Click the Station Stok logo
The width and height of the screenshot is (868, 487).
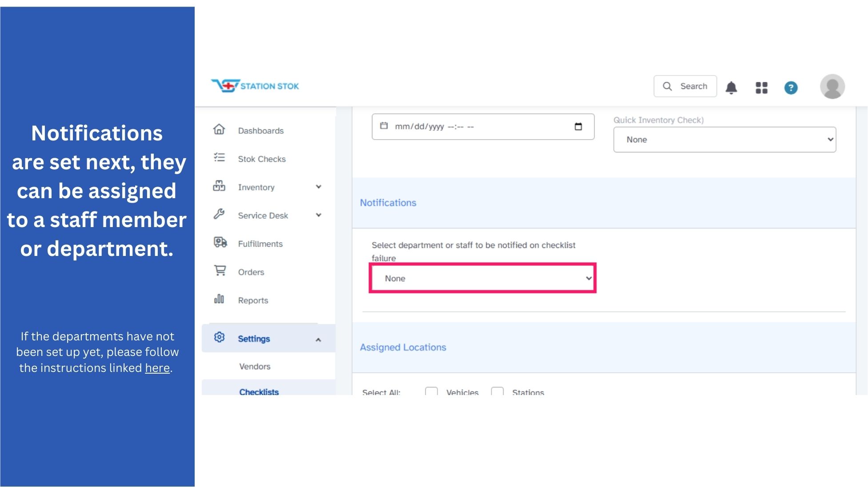click(x=255, y=85)
